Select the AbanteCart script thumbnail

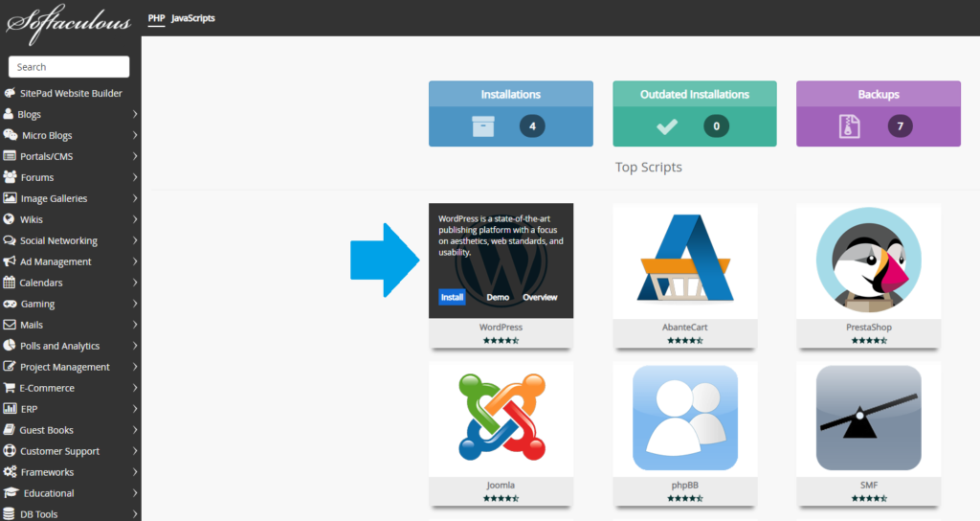click(x=685, y=260)
